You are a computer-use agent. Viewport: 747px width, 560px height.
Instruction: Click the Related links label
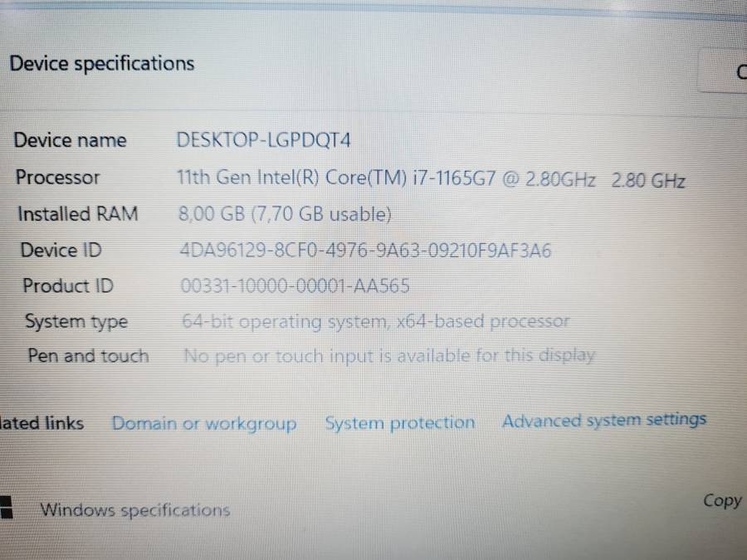41,423
